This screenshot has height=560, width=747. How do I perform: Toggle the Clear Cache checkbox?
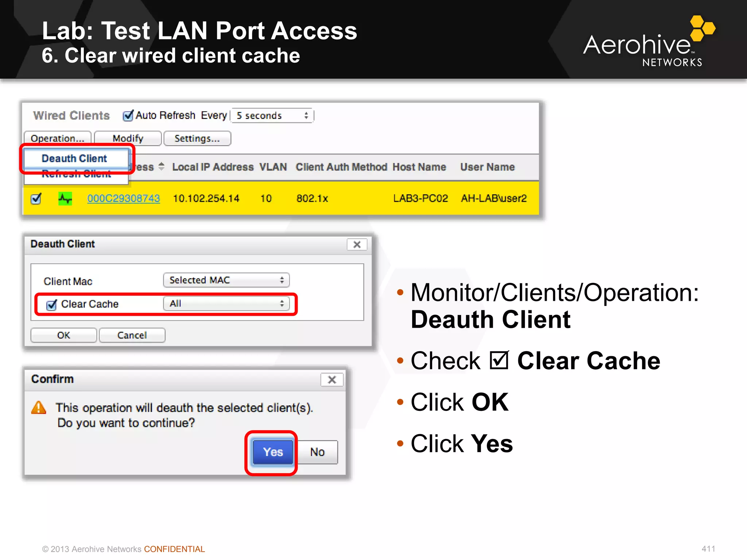(51, 304)
